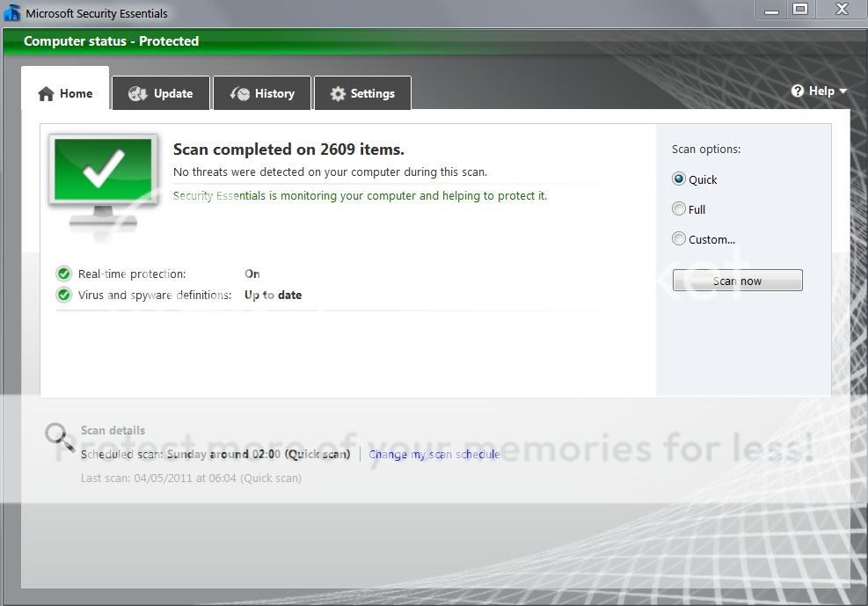The height and width of the screenshot is (606, 868).
Task: Click the Scan now button
Action: click(x=737, y=280)
